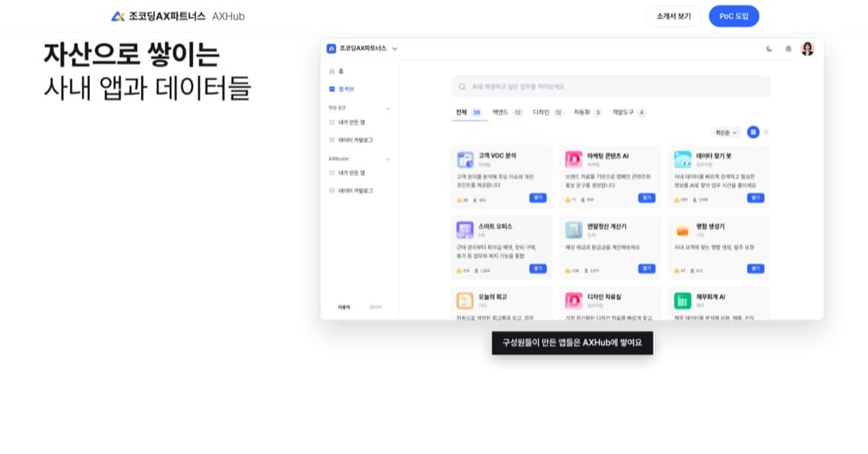Click the blue 앱 허브 sidebar icon
This screenshot has height=454, width=868.
331,88
